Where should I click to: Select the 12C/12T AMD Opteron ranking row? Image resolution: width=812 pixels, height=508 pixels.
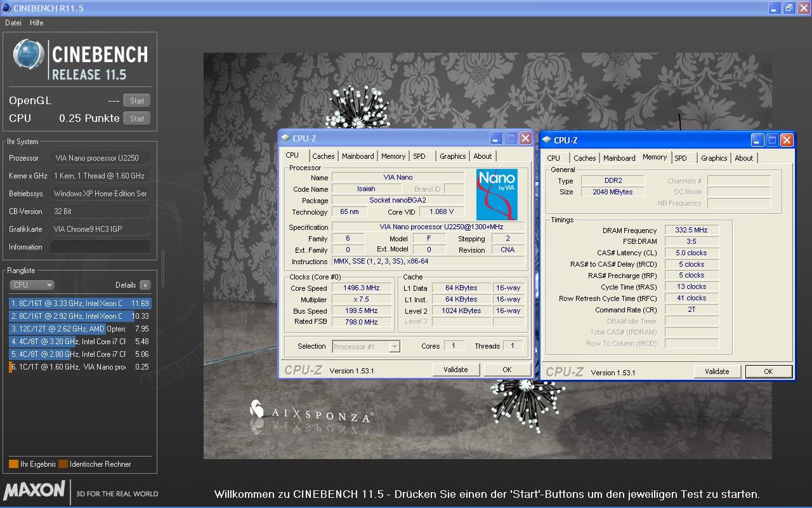pos(80,329)
